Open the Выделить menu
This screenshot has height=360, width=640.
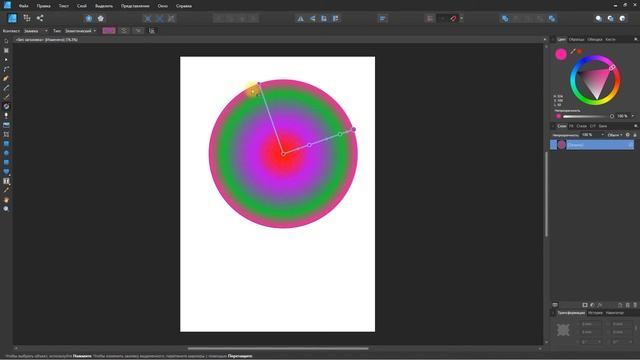(104, 6)
